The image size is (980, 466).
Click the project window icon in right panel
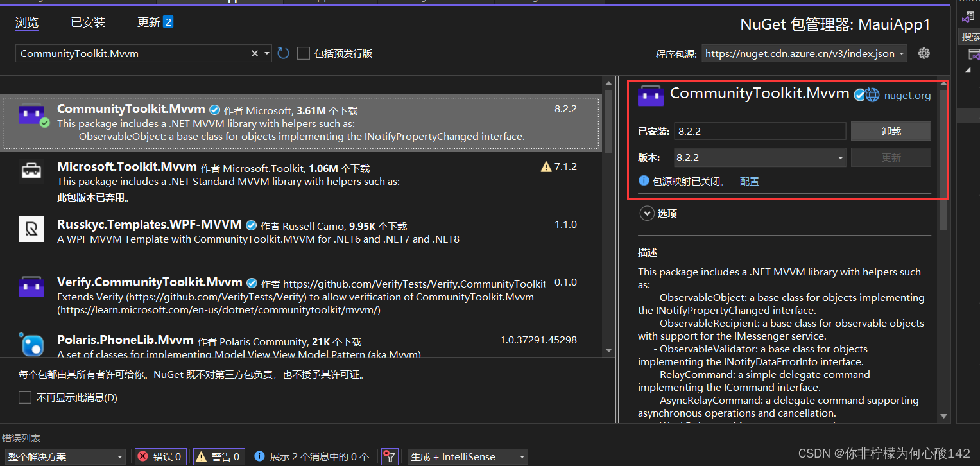pyautogui.click(x=973, y=54)
